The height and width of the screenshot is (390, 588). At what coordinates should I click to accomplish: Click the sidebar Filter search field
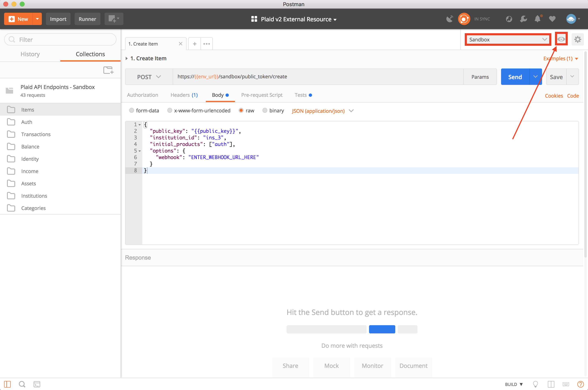[60, 40]
